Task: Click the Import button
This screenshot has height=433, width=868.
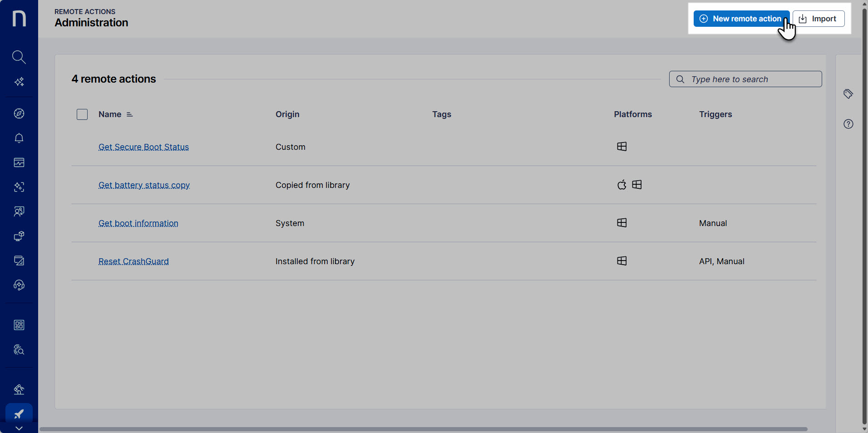Action: [818, 19]
